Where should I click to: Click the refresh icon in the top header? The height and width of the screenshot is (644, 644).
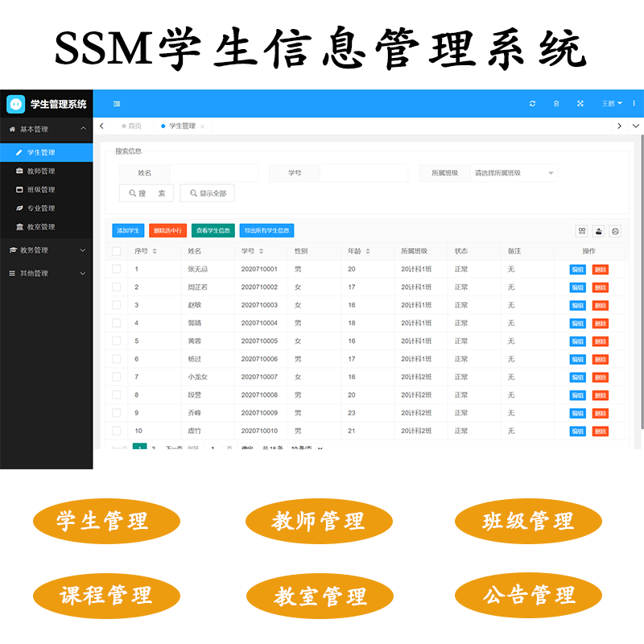pyautogui.click(x=533, y=104)
